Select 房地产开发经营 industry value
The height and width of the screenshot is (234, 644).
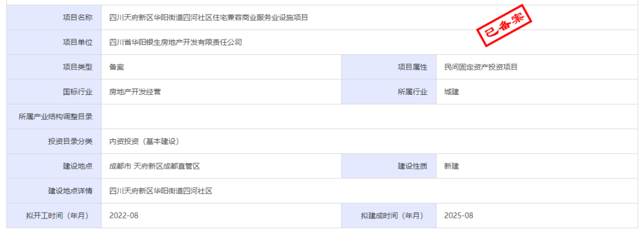coord(135,92)
